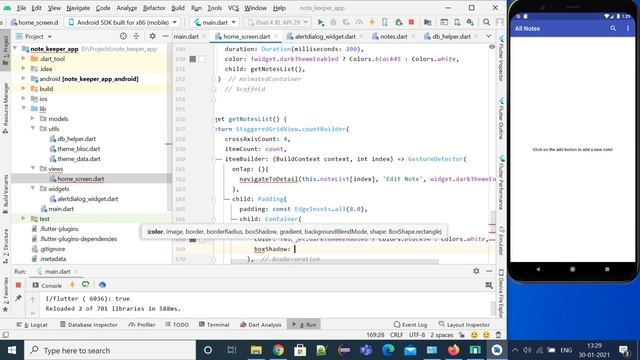Open the Navigate menu
Image resolution: width=640 pixels, height=360 pixels.
coord(78,8)
